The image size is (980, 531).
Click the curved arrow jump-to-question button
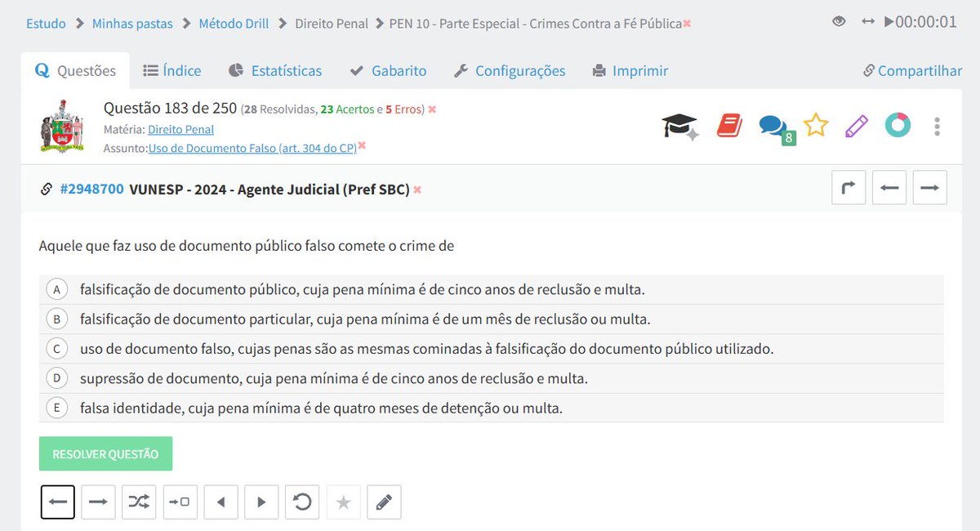point(849,188)
